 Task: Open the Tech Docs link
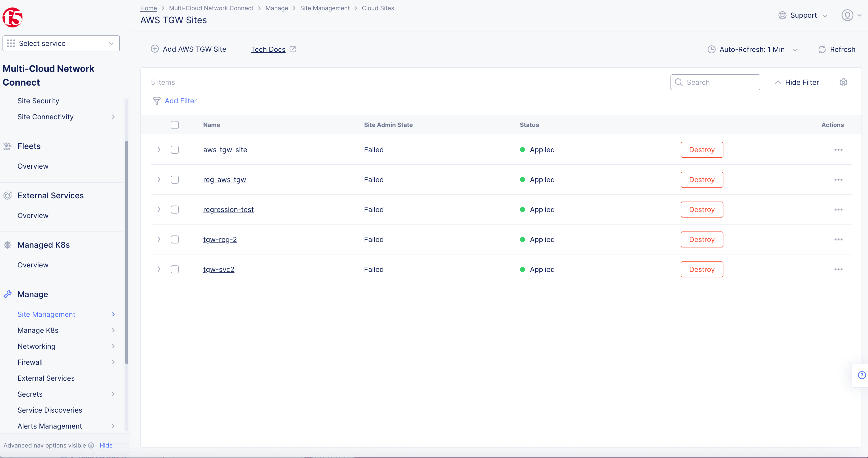coord(268,49)
